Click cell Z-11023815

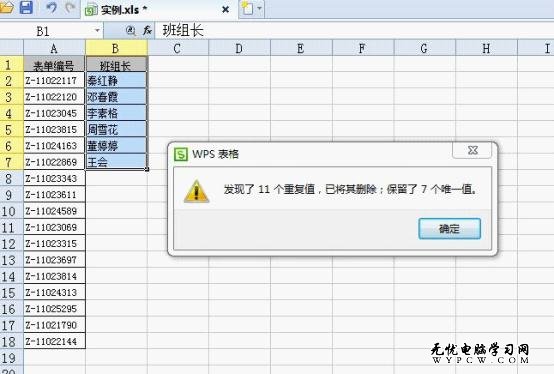coord(54,130)
